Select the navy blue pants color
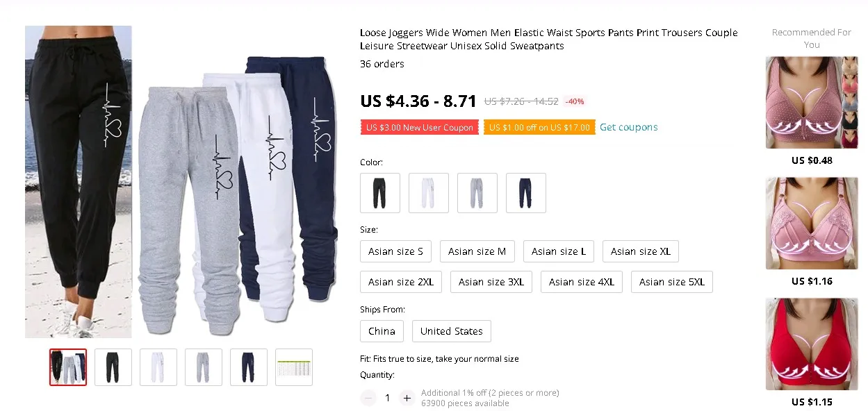 click(x=526, y=193)
